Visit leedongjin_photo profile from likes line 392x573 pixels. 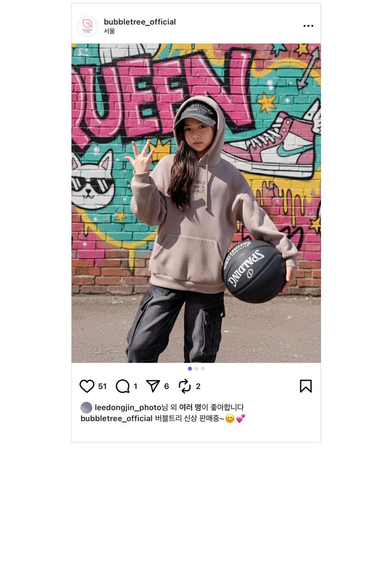(128, 407)
